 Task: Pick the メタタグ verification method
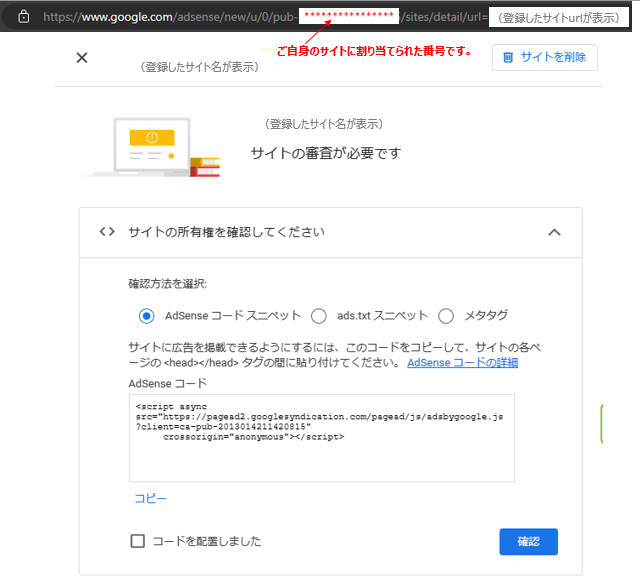point(446,316)
